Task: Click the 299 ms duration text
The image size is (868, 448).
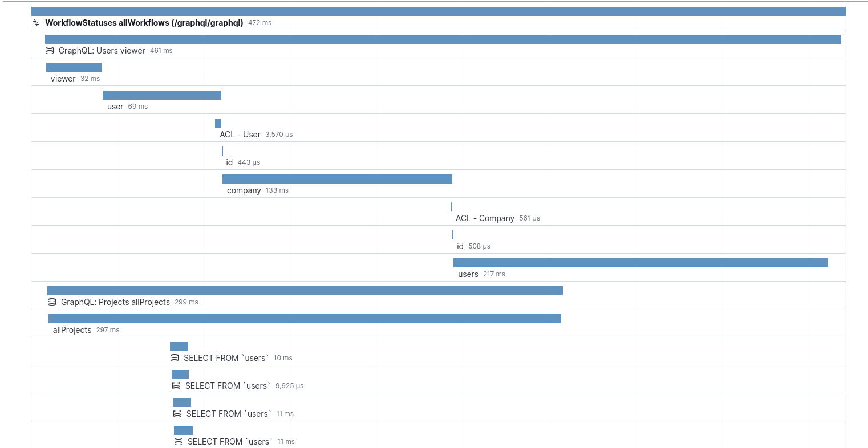Action: 186,302
